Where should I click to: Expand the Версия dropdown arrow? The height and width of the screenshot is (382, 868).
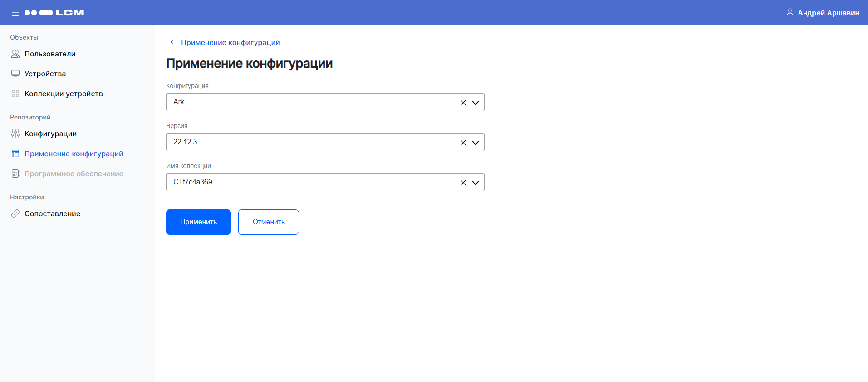(x=476, y=143)
